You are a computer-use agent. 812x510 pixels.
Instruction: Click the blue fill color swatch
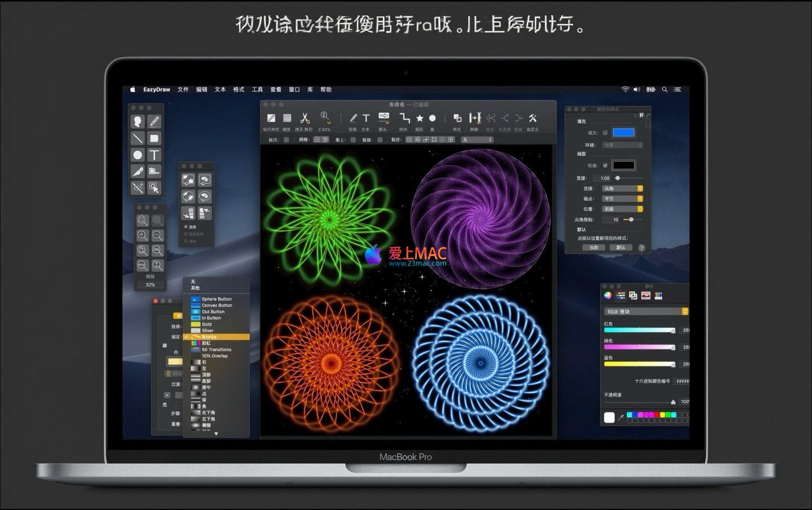coord(624,133)
